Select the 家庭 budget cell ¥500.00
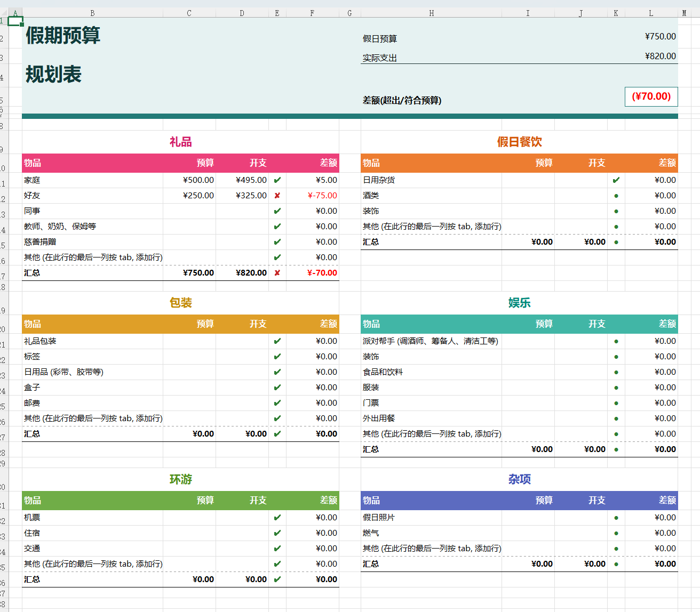The height and width of the screenshot is (612, 700). coord(189,180)
